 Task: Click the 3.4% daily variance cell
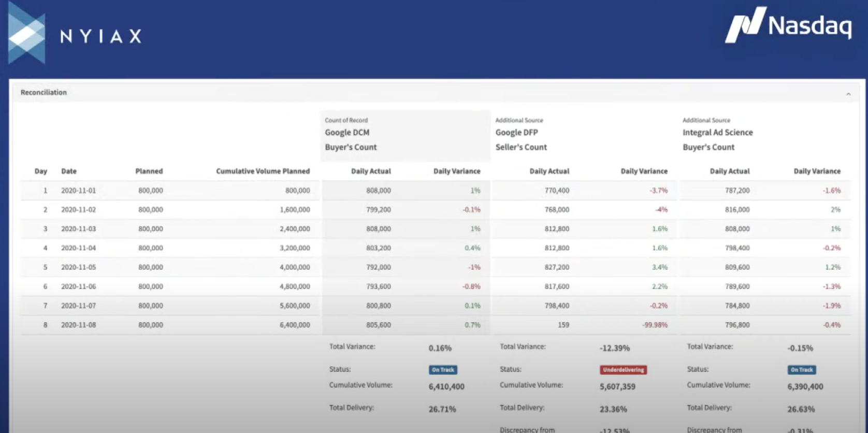coord(660,267)
